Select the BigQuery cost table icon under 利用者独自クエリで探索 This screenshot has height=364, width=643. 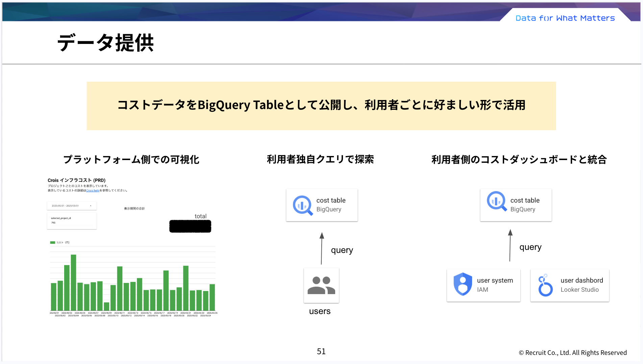[x=302, y=205]
